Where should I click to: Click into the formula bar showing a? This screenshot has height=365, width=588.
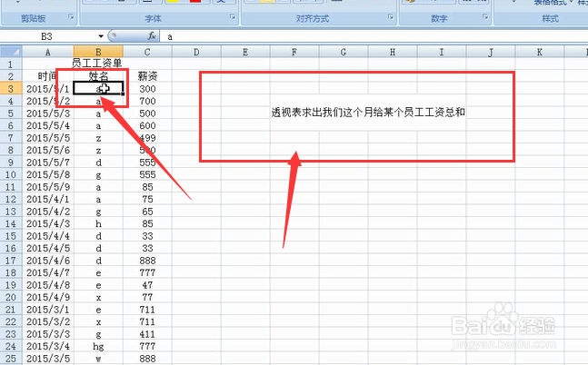pos(374,36)
